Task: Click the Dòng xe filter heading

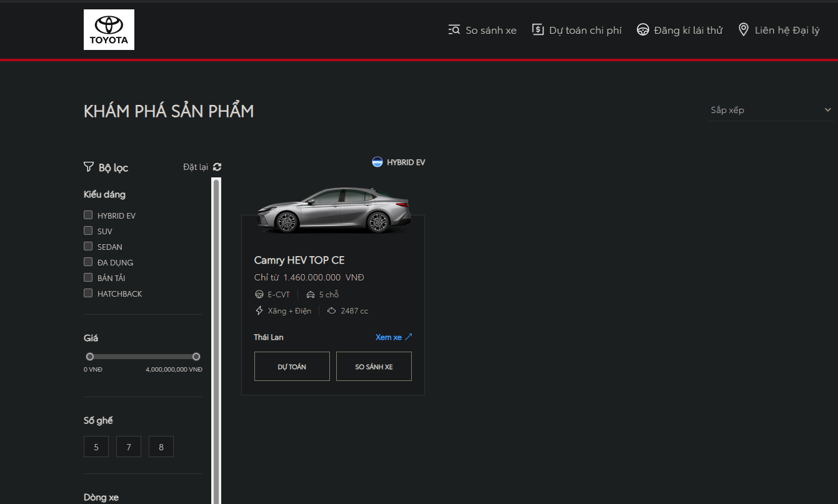Action: [101, 497]
